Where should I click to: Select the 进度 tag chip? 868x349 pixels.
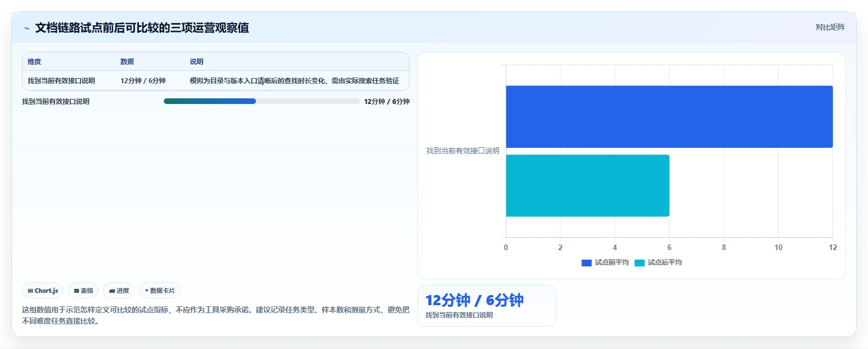click(119, 291)
